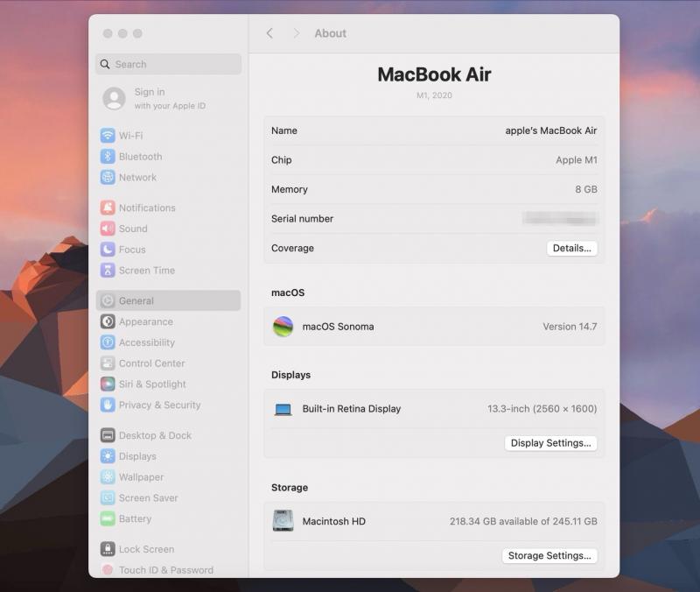Screen dimensions: 700x592
Task: Click the General gear icon
Action: [108, 300]
